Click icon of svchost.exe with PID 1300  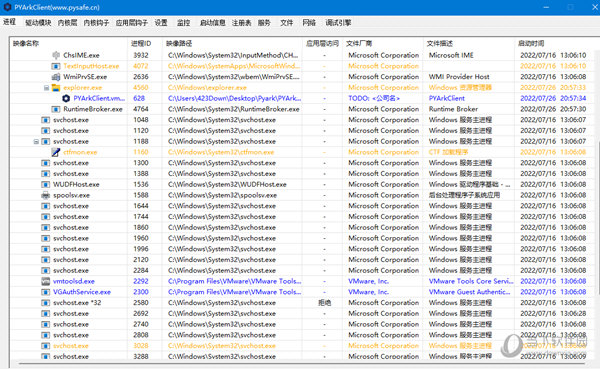[46, 163]
